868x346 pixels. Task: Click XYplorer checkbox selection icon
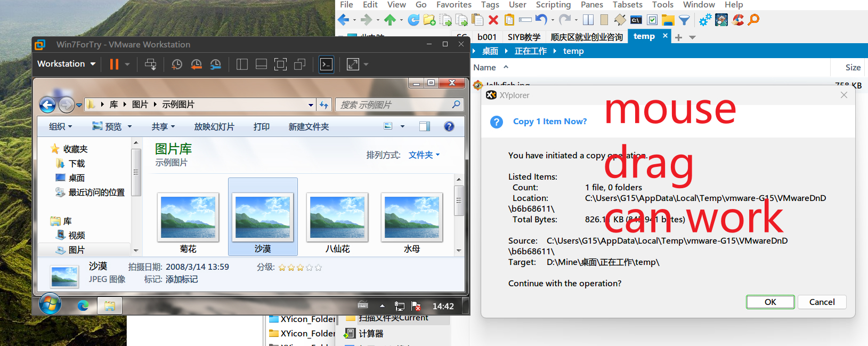tap(652, 20)
